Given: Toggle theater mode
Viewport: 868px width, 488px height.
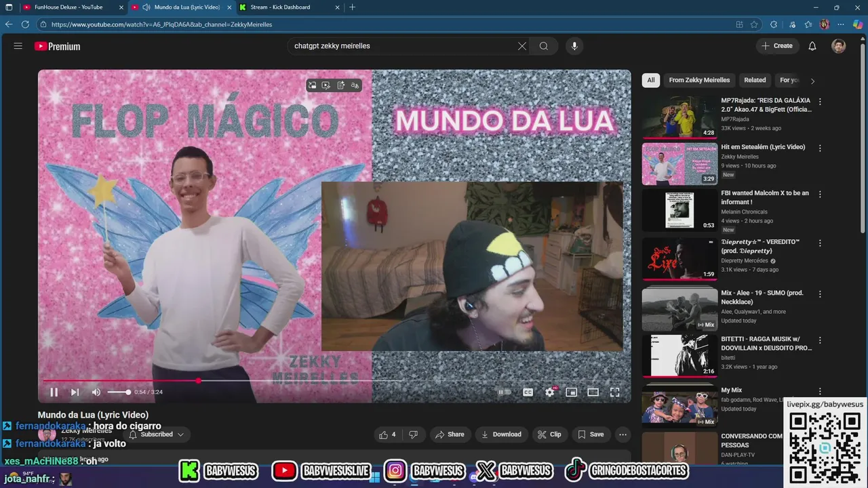Looking at the screenshot, I should 593,392.
